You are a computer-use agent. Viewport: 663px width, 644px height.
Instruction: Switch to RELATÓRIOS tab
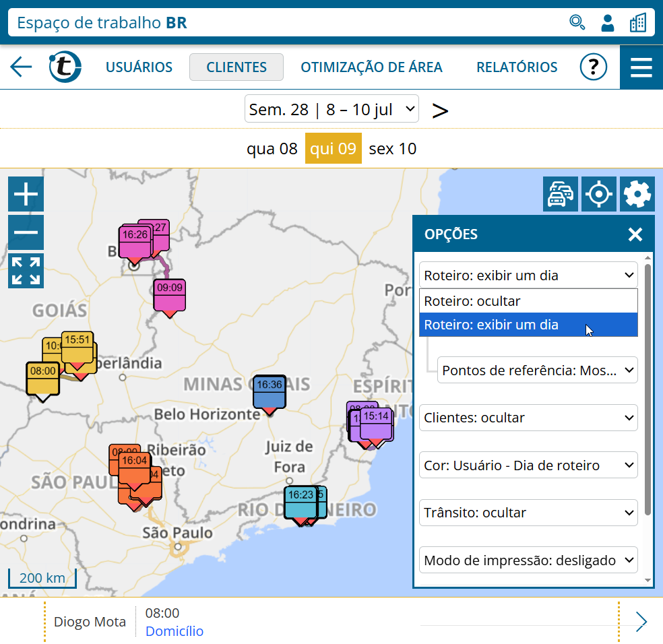pyautogui.click(x=517, y=67)
